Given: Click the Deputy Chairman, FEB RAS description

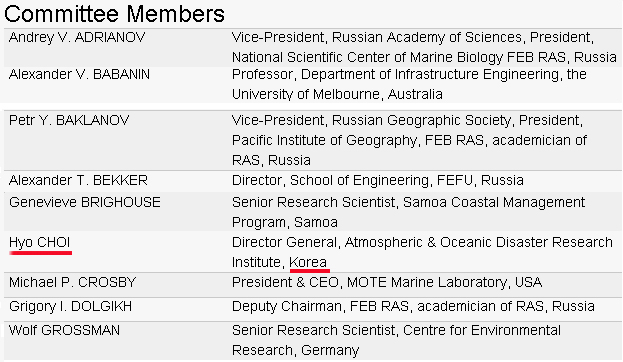Looking at the screenshot, I should (320, 306).
